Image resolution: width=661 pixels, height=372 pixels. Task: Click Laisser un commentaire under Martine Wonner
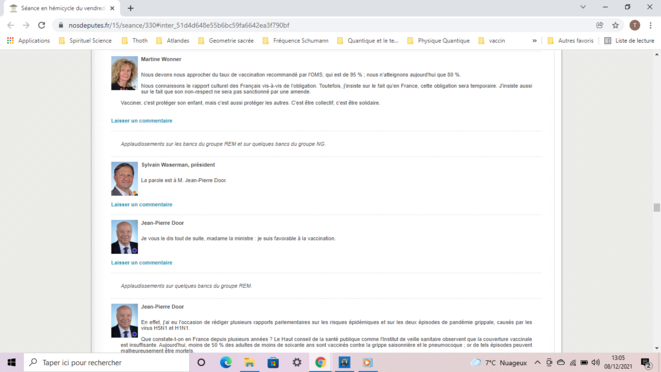[x=142, y=121]
